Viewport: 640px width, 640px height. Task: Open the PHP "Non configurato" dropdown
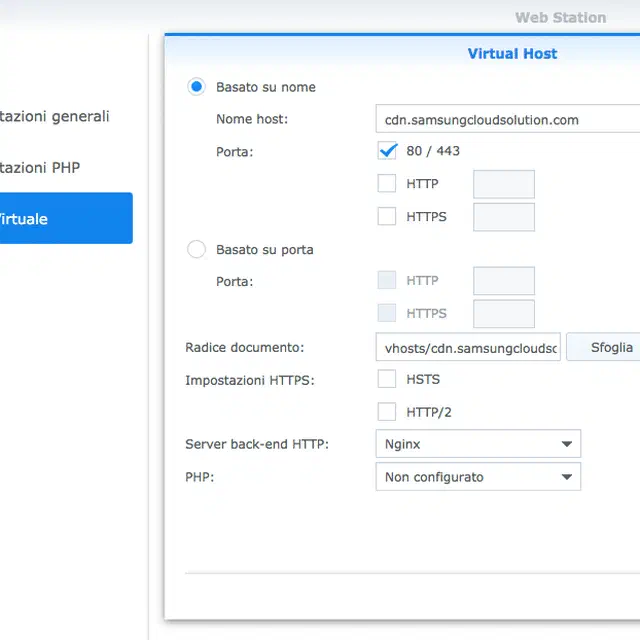[478, 477]
